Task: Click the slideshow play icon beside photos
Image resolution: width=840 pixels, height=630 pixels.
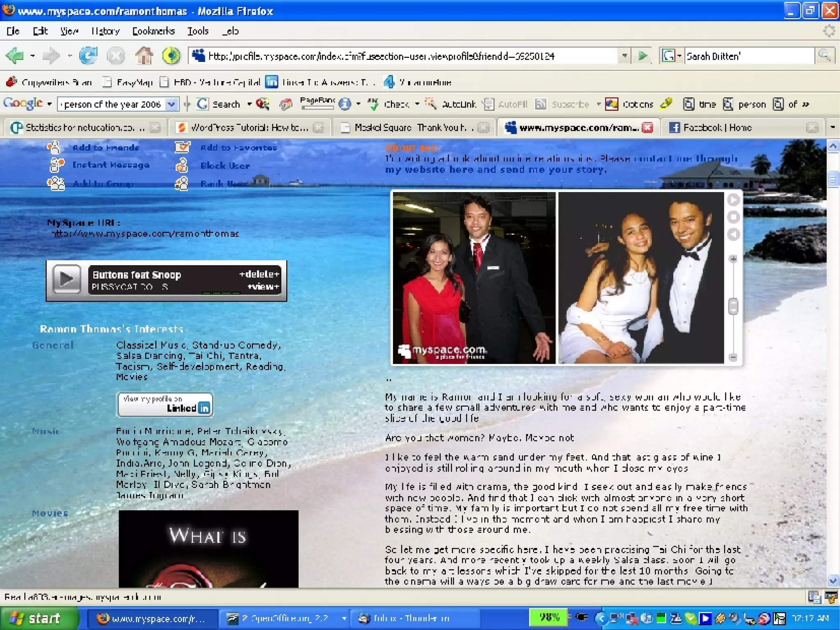Action: click(x=733, y=200)
